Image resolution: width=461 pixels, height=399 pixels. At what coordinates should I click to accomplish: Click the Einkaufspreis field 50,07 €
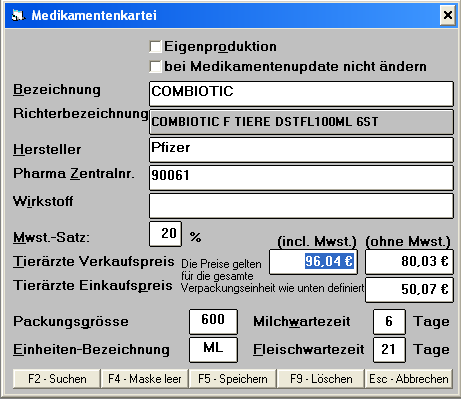[x=409, y=290]
